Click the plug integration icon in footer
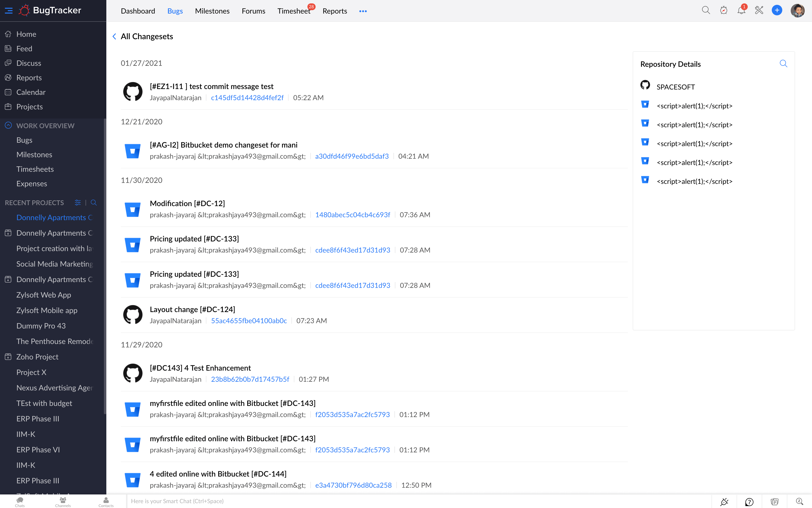 coord(724,502)
